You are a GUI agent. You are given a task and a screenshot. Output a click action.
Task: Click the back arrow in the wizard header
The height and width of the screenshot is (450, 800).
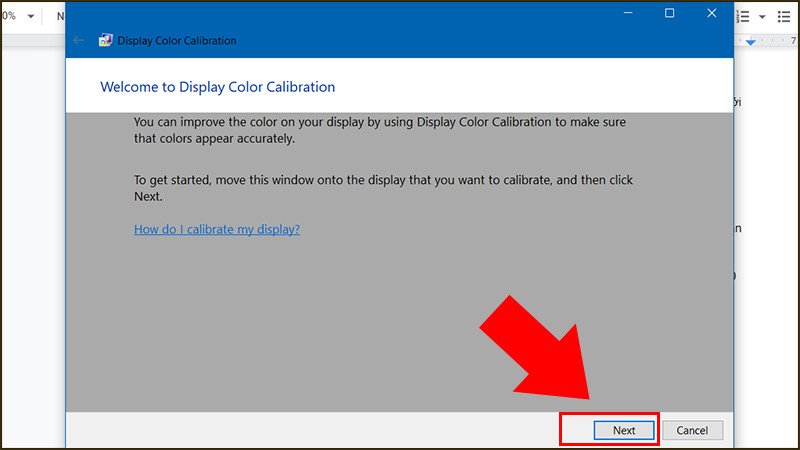point(79,41)
